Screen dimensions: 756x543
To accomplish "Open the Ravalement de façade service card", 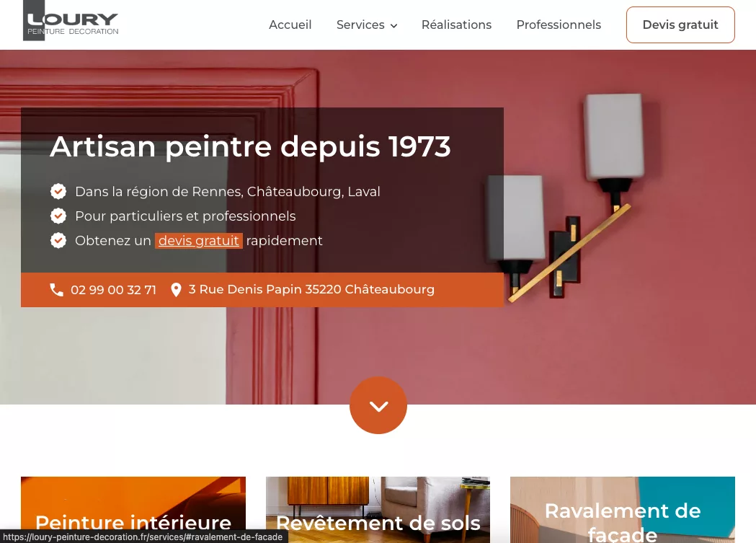I will pos(623,510).
